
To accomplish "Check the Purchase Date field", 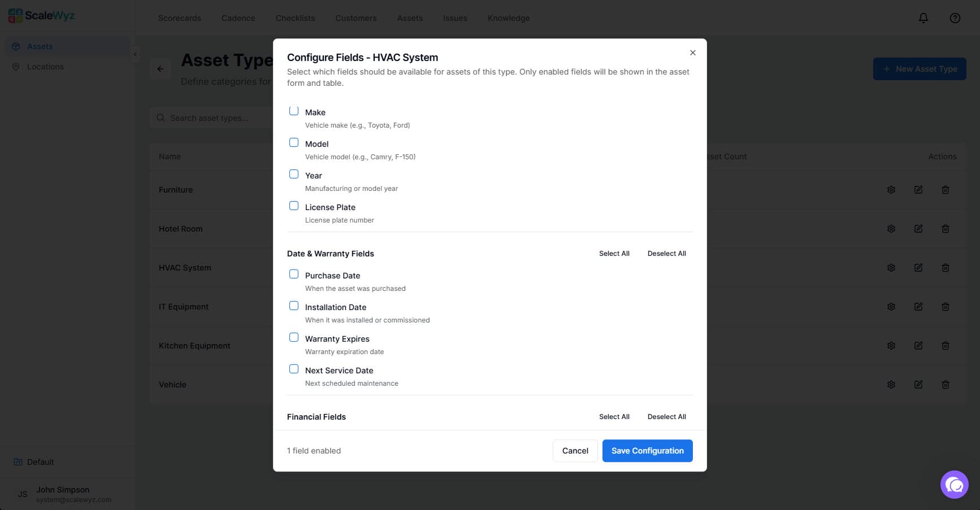I will click(293, 273).
